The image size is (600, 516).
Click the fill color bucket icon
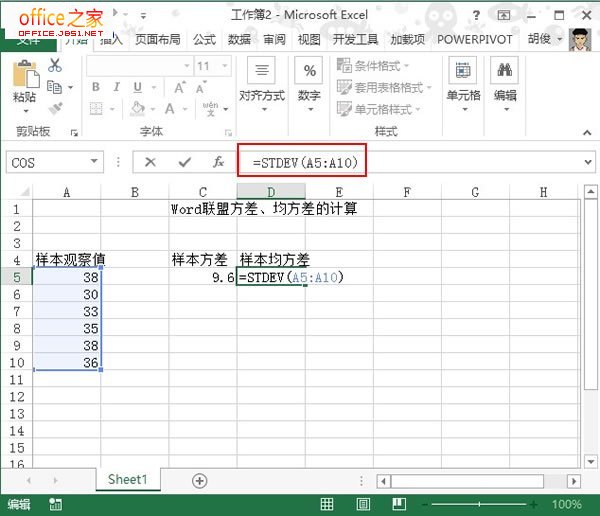click(x=138, y=109)
